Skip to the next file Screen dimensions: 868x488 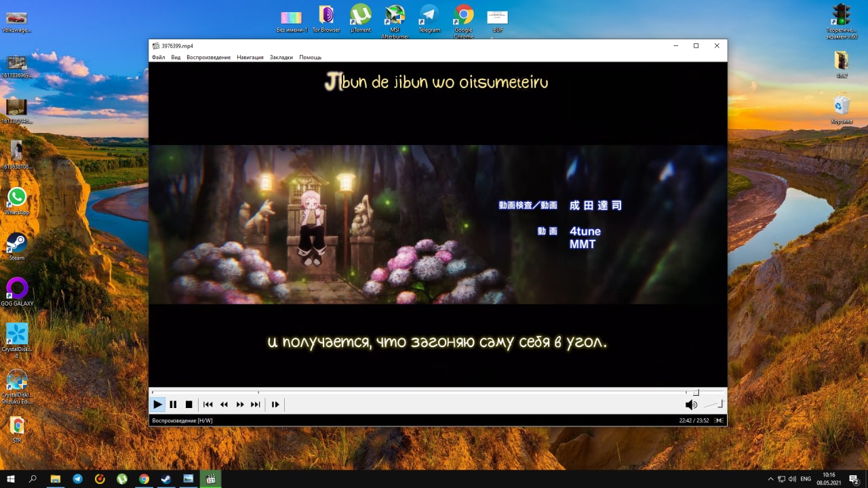click(x=256, y=405)
